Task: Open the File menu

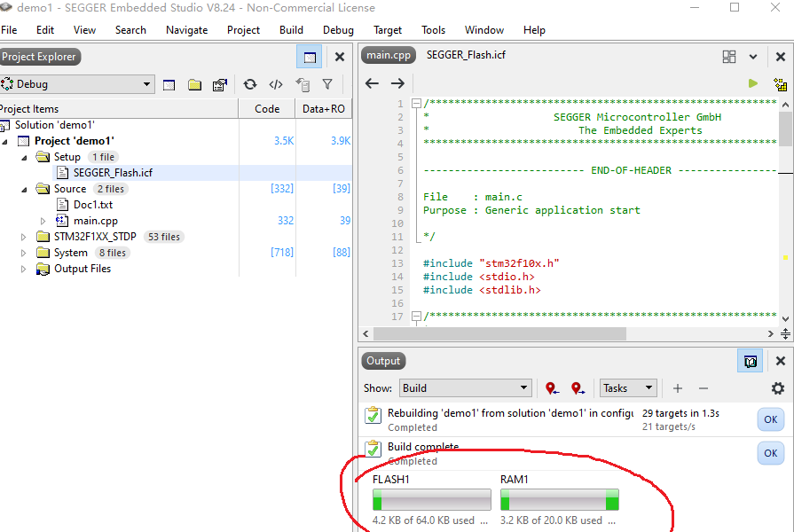Action: tap(9, 30)
